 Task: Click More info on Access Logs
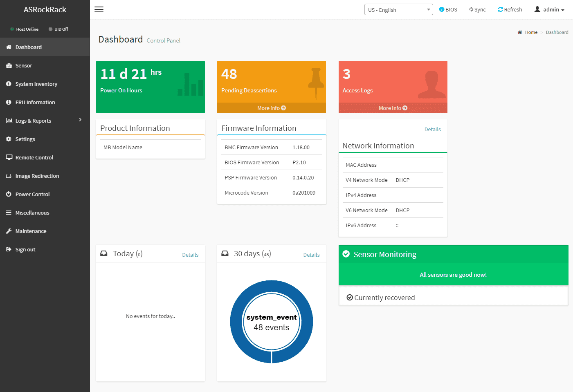click(393, 108)
